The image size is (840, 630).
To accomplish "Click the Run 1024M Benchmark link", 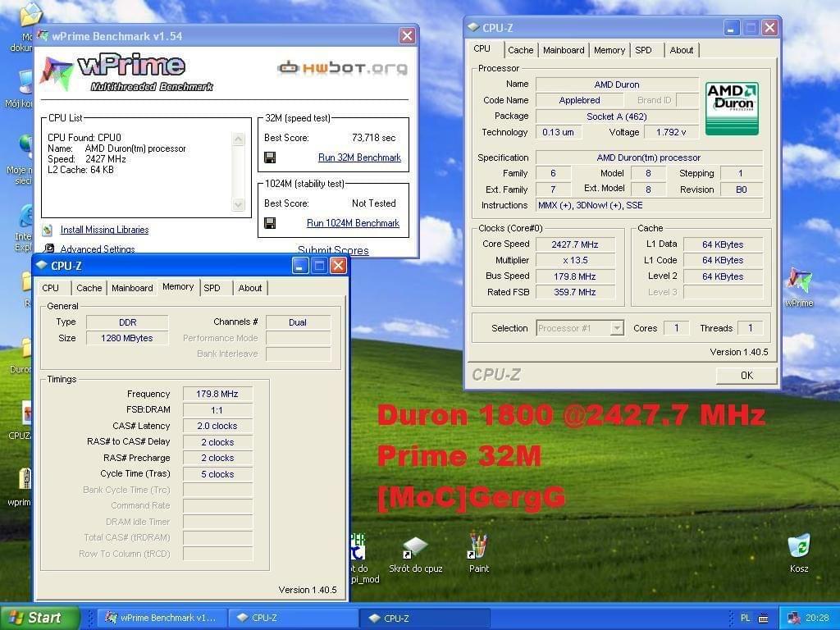I will (353, 223).
